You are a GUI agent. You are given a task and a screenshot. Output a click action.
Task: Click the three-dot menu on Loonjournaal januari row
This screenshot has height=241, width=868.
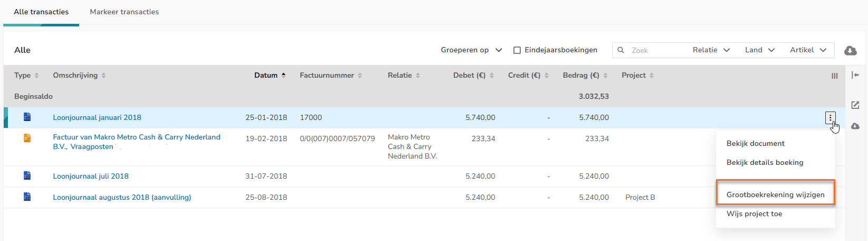point(830,118)
